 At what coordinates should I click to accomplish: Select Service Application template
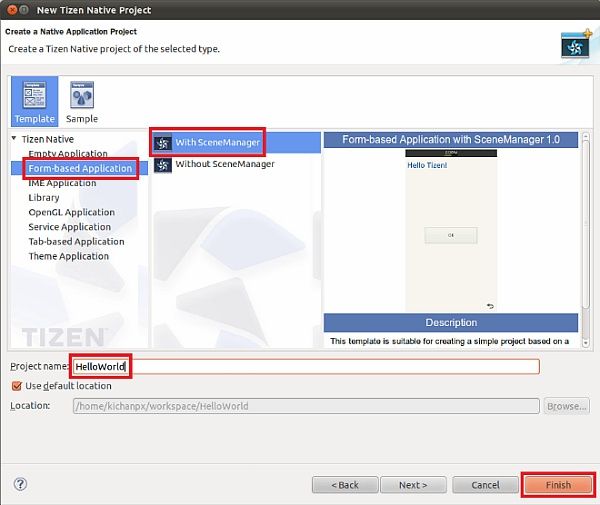pos(69,227)
